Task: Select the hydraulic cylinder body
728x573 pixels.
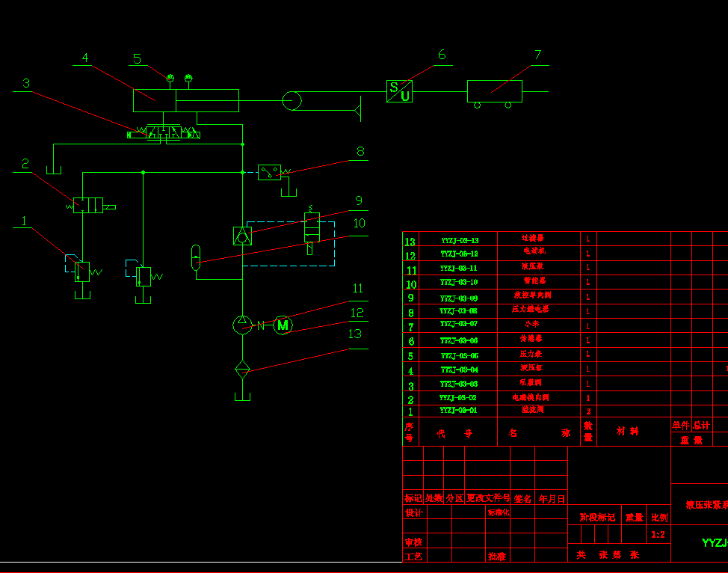Action: pos(185,100)
